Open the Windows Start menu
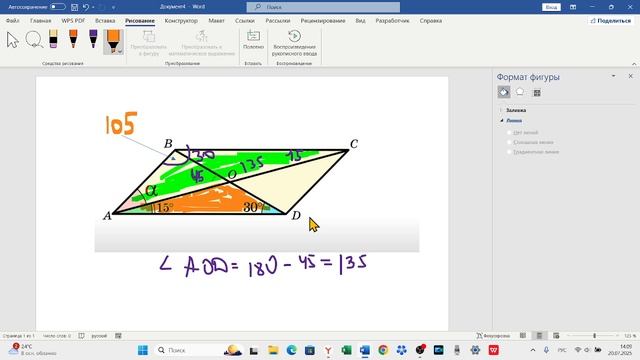Screen dimensions: 640x360 point(142,350)
